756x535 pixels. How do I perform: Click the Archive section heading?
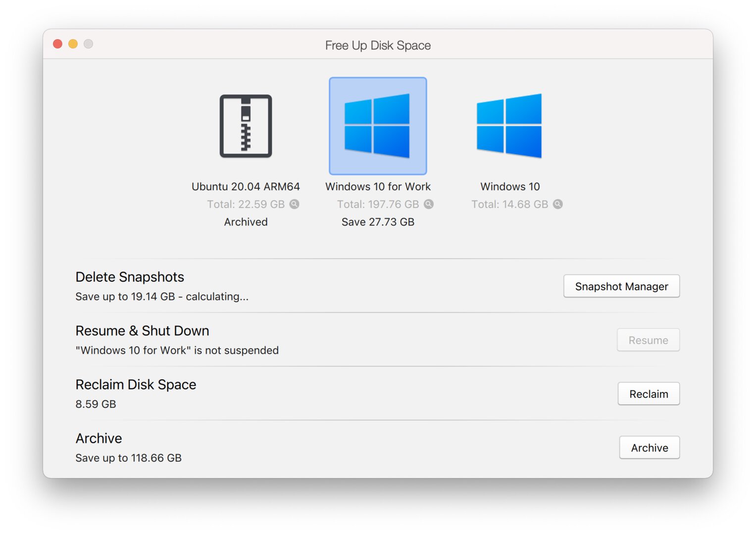coord(99,439)
